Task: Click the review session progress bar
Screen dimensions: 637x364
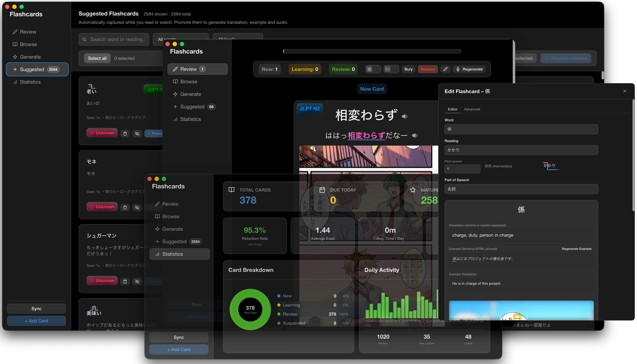Action: tap(372, 51)
